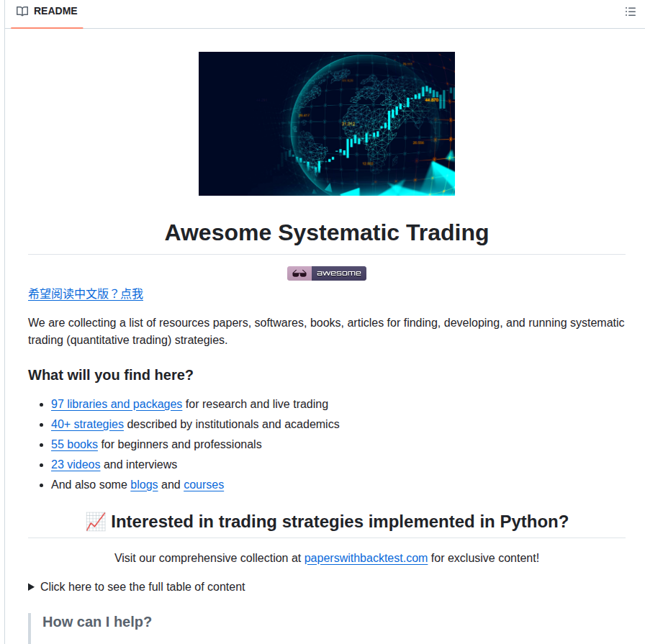Click the '23 videos' link
The width and height of the screenshot is (645, 644).
tap(76, 464)
